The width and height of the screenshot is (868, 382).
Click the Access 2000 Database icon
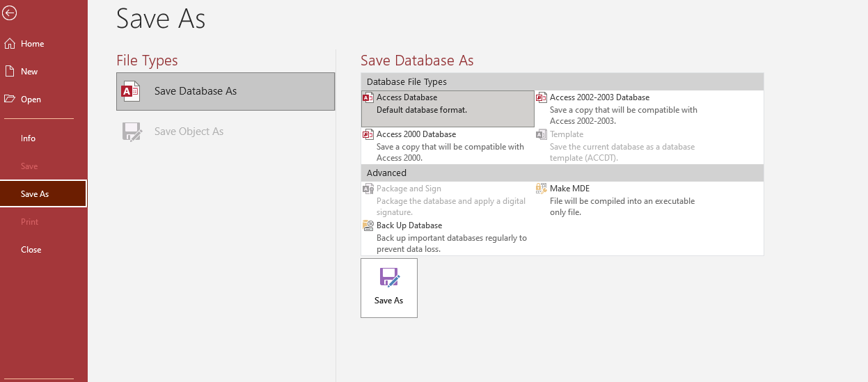[368, 134]
